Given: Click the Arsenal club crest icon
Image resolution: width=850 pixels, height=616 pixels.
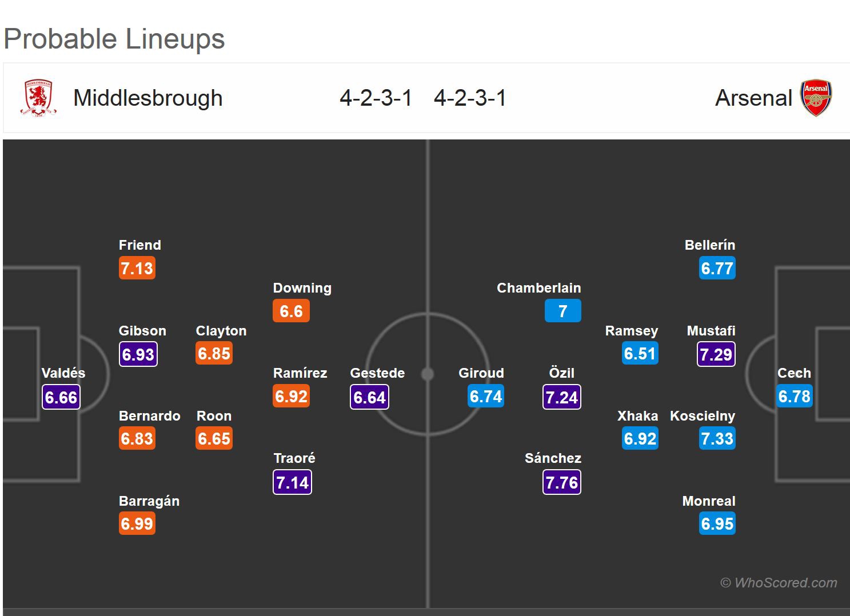Looking at the screenshot, I should tap(816, 98).
